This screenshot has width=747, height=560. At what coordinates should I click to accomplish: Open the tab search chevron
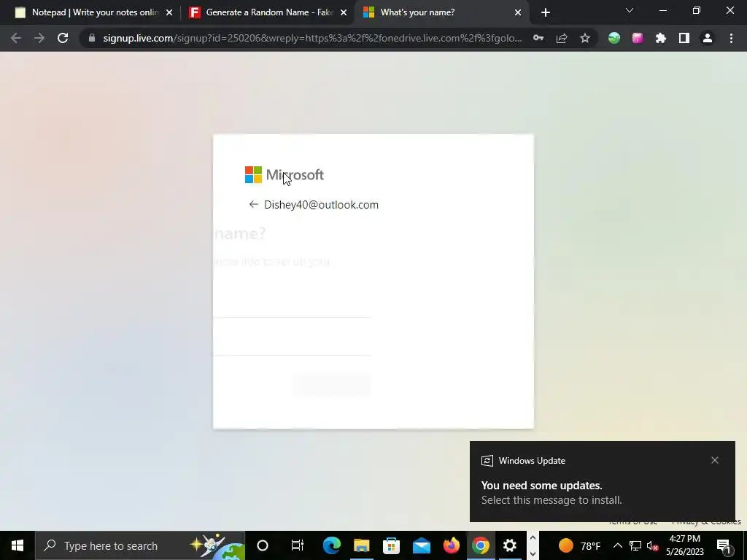click(x=630, y=10)
